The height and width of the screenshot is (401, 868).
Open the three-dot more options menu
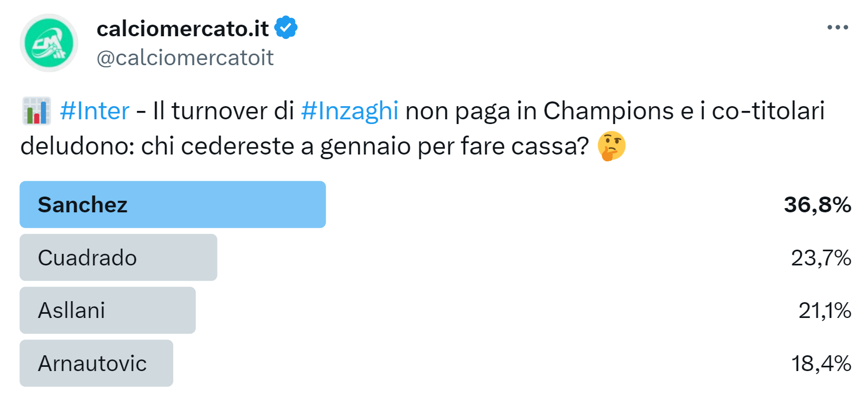(838, 28)
